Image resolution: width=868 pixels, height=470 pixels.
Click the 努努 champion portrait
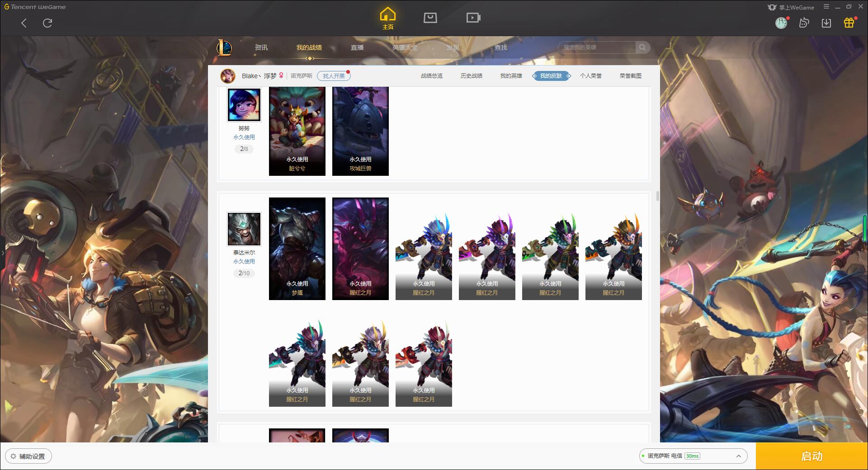click(244, 105)
